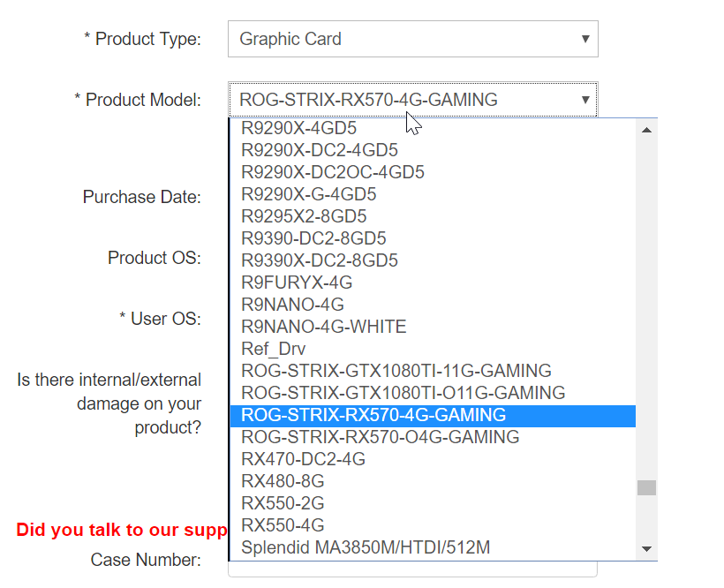This screenshot has width=724, height=588.
Task: Click scrollbar down arrow in model list
Action: (x=646, y=549)
